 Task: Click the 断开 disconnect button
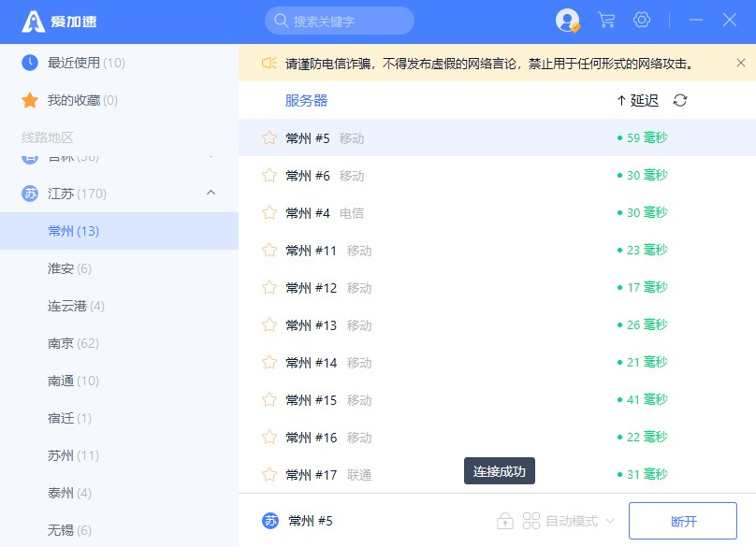click(683, 521)
